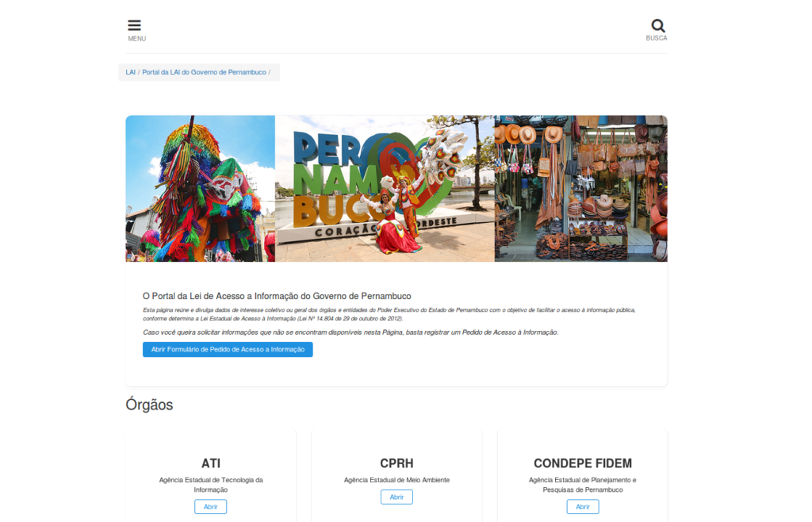
Task: Open the hamburger MENU icon
Action: [x=135, y=25]
